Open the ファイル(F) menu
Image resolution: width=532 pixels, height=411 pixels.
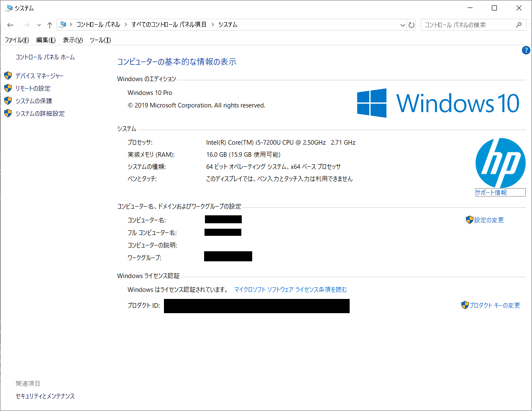pos(17,40)
